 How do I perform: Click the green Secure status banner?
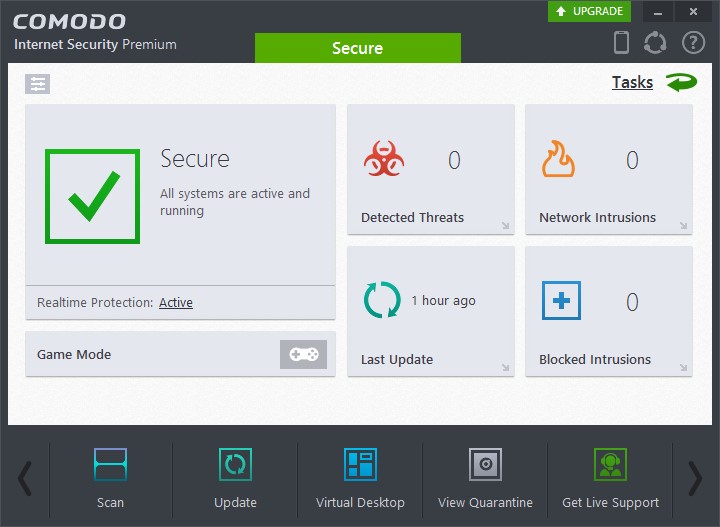pyautogui.click(x=358, y=48)
